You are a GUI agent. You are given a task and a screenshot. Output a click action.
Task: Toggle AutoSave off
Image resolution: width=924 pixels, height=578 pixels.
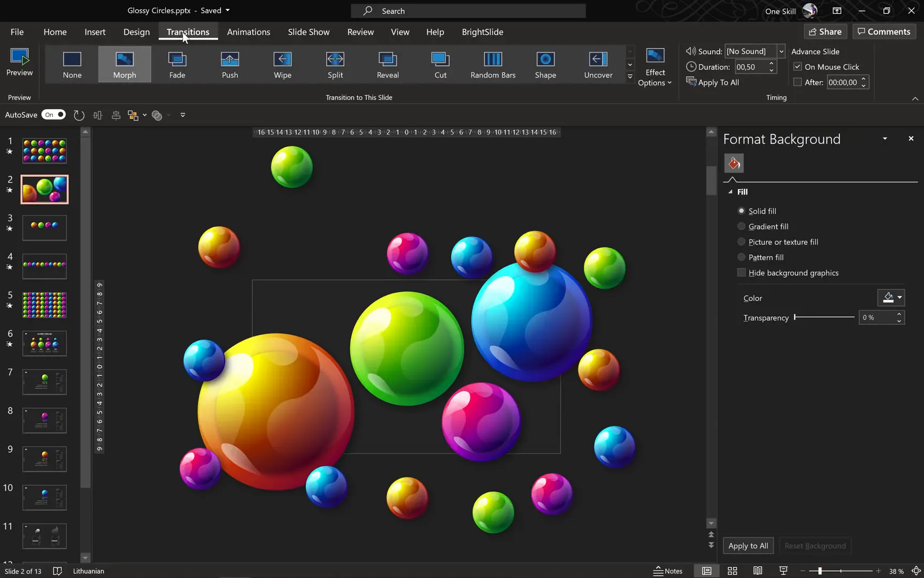(53, 115)
